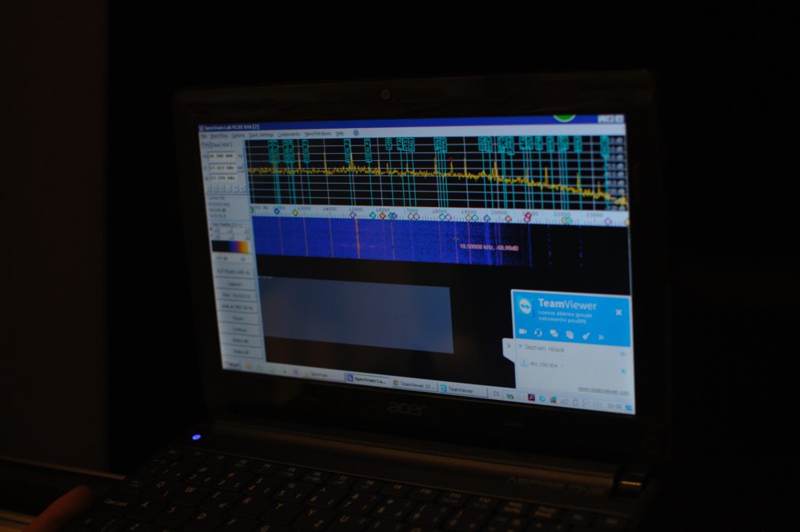Close the TeamViewer session panel
The width and height of the screenshot is (800, 532).
[619, 312]
